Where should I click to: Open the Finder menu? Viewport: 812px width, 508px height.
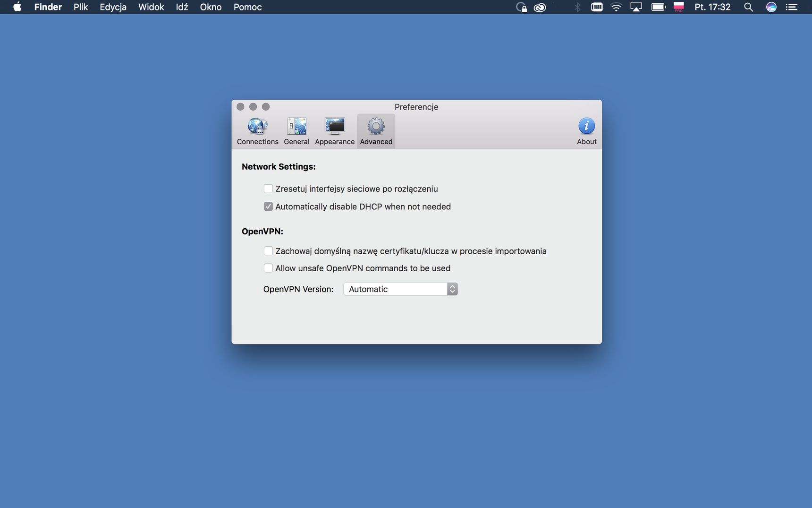click(x=48, y=7)
